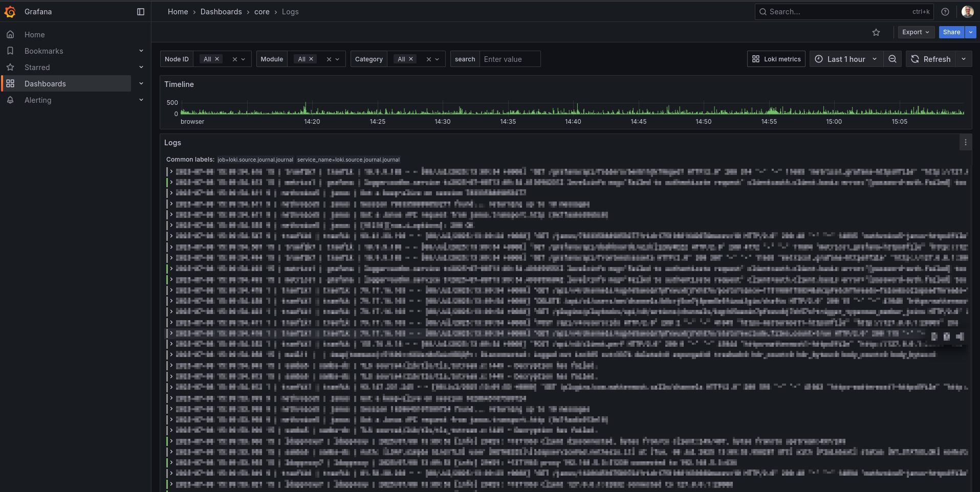This screenshot has width=980, height=492.
Task: Expand the last visible log row
Action: (171, 484)
